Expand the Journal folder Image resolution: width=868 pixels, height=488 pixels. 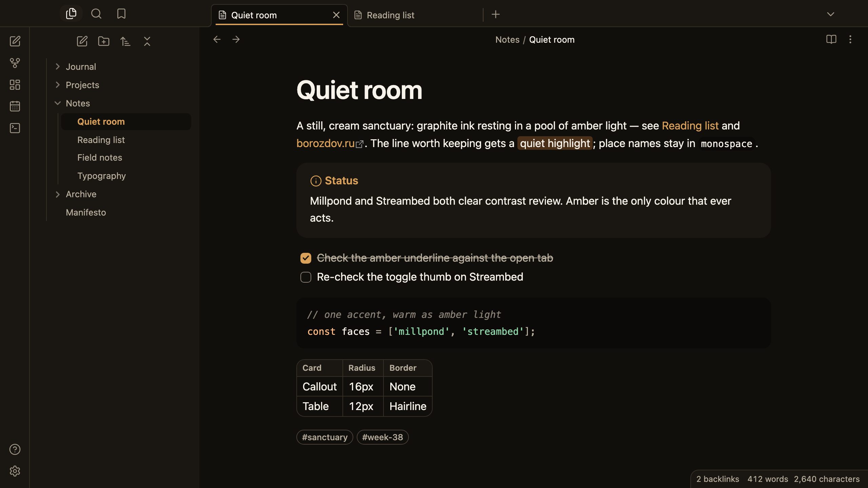click(x=58, y=67)
